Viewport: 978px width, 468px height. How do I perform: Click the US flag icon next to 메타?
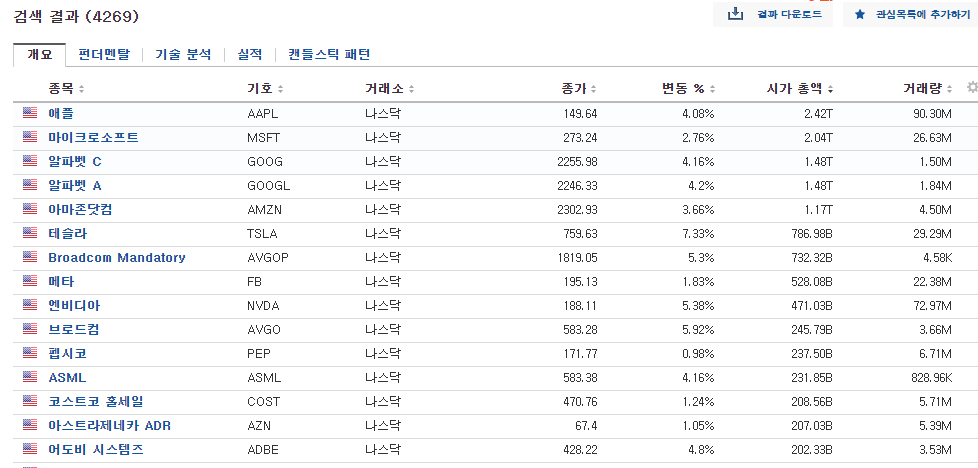[x=30, y=281]
